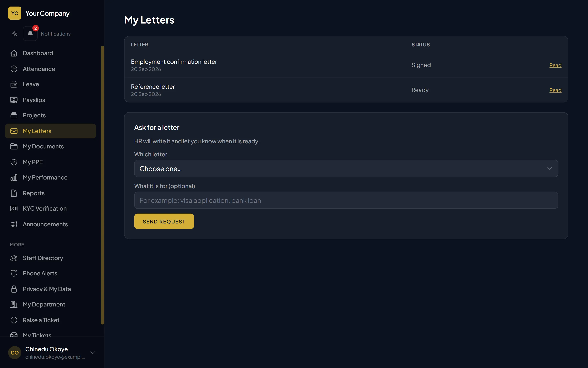The width and height of the screenshot is (588, 368).
Task: Click the Ready status text
Action: tap(420, 90)
